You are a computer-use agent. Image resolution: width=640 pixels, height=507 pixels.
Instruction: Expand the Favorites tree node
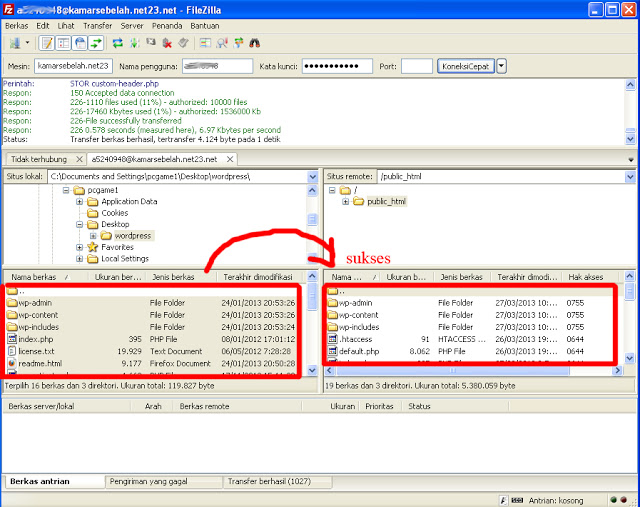(79, 247)
